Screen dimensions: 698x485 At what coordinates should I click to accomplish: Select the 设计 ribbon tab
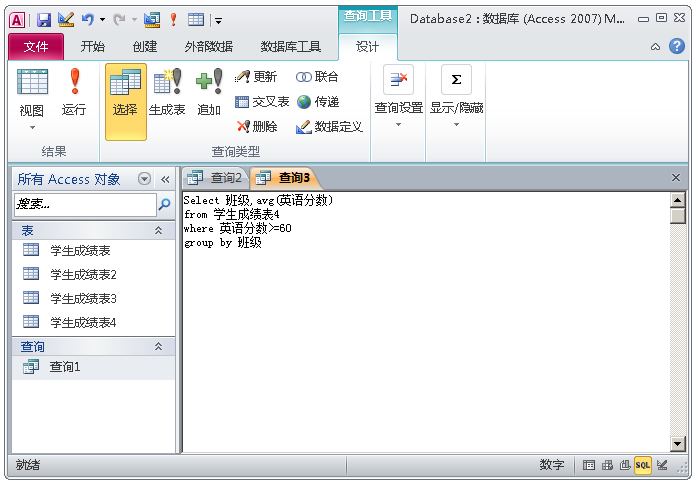click(367, 46)
